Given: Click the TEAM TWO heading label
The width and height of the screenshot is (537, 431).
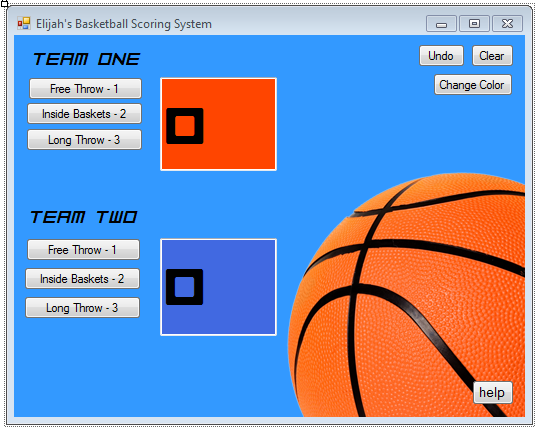Looking at the screenshot, I should (84, 217).
